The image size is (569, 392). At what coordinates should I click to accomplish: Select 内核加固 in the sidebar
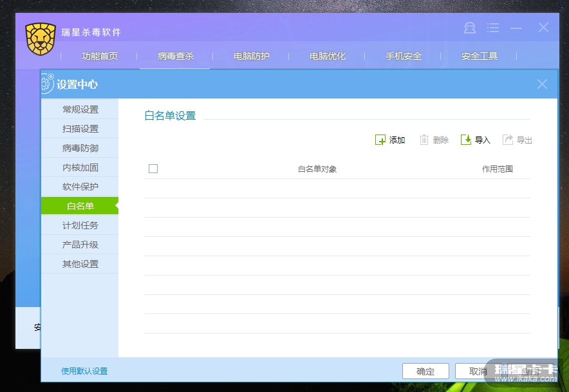click(x=80, y=167)
